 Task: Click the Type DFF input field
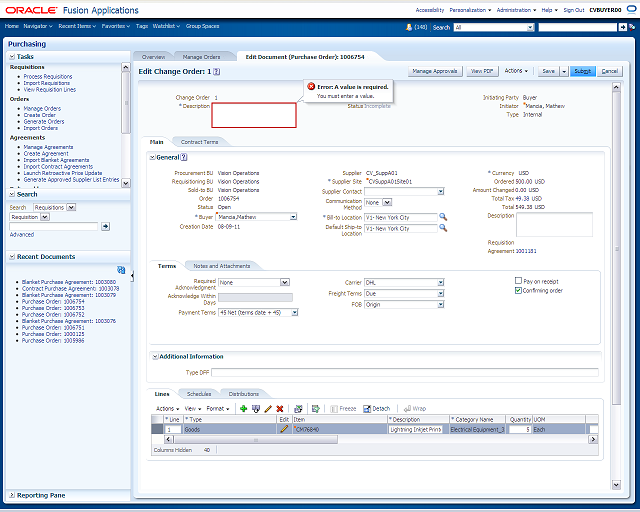[404, 372]
